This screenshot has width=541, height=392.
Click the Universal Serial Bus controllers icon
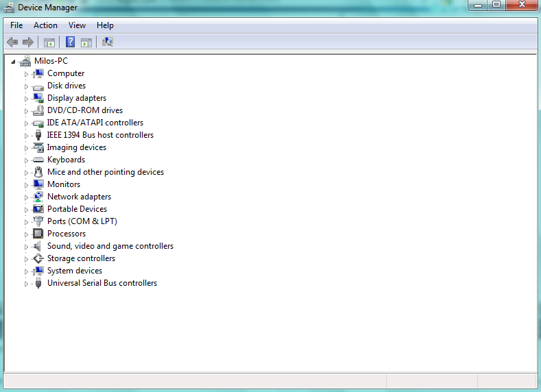point(38,284)
